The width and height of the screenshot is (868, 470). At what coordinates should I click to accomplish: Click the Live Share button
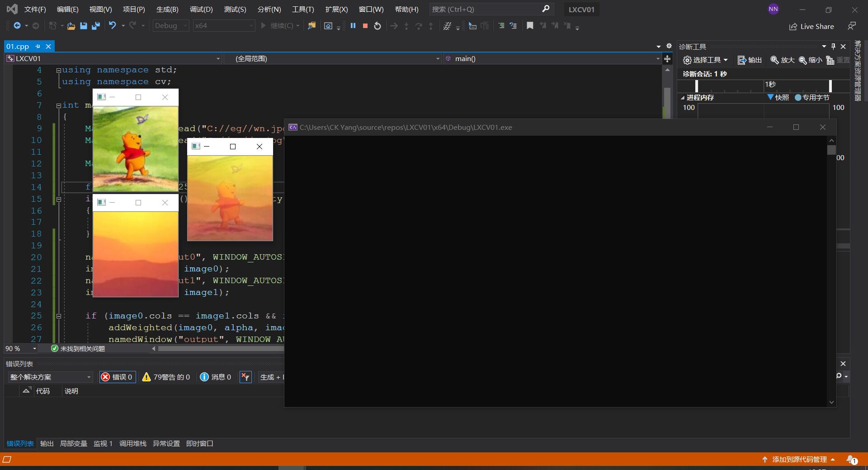click(811, 26)
